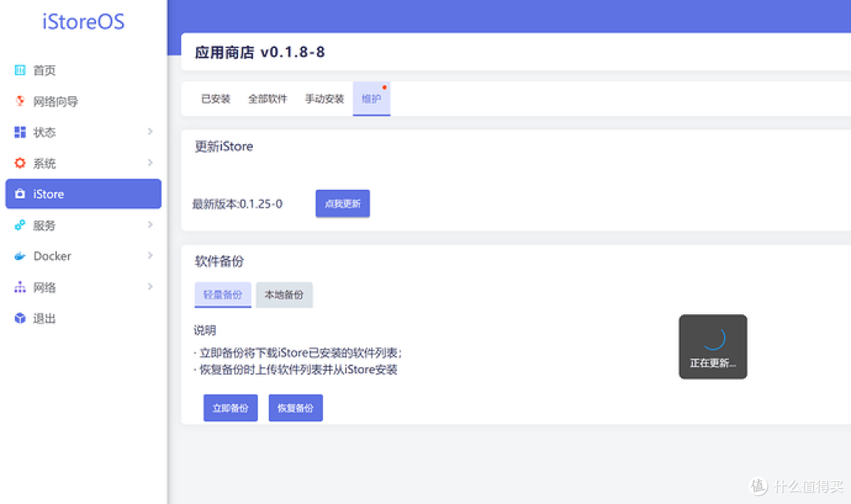This screenshot has height=504, width=851.
Task: Open 首页 in the sidebar
Action: [x=84, y=70]
